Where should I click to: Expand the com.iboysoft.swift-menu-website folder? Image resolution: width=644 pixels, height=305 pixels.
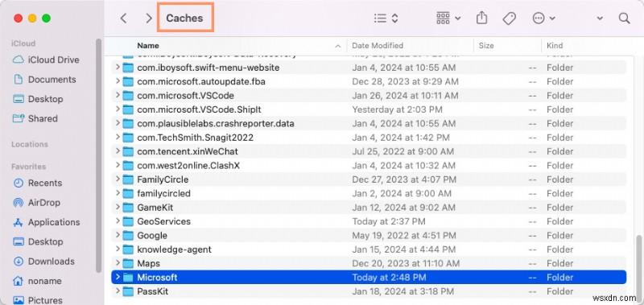pyautogui.click(x=118, y=68)
